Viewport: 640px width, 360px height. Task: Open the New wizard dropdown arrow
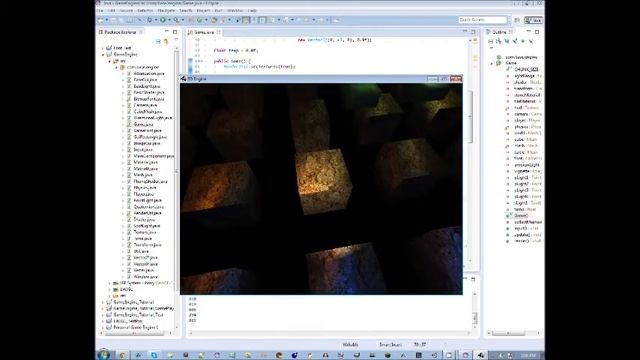coord(107,20)
